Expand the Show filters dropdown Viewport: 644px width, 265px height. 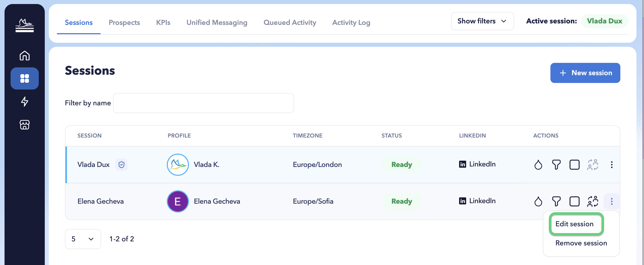(x=482, y=21)
